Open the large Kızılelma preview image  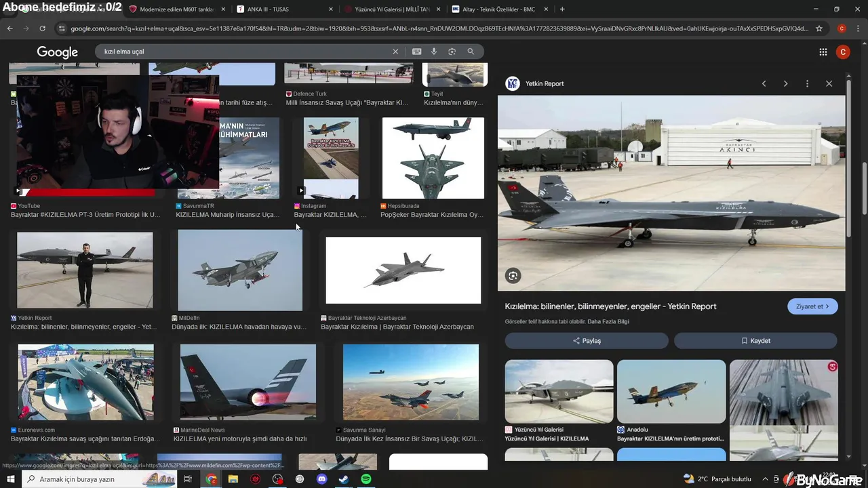(x=671, y=193)
